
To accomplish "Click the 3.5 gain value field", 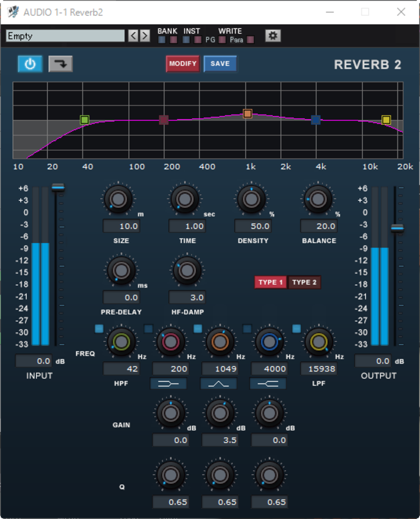I will point(220,440).
